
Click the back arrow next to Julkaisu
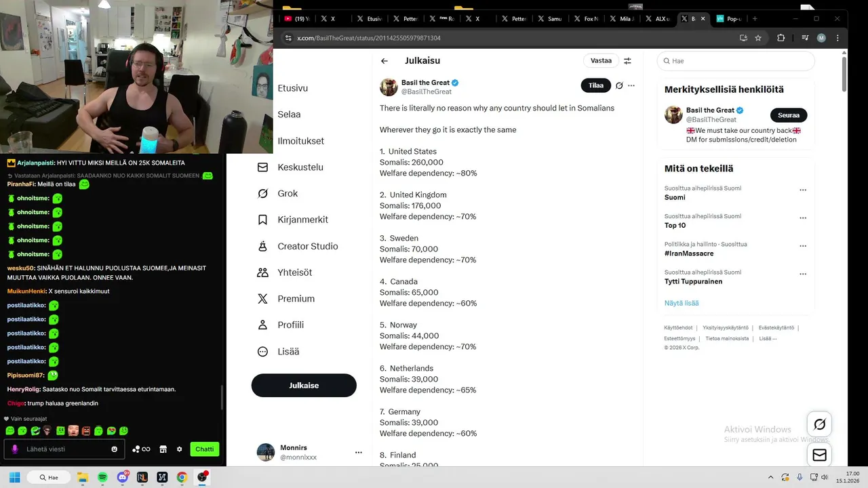tap(384, 61)
